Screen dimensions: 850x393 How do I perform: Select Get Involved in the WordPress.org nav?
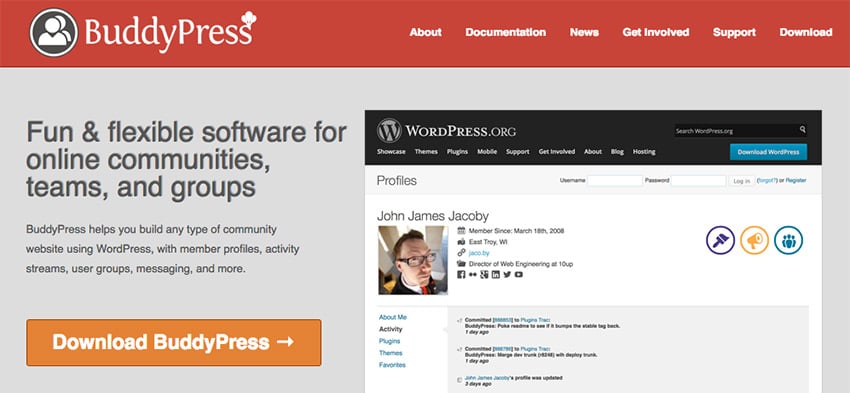point(557,152)
